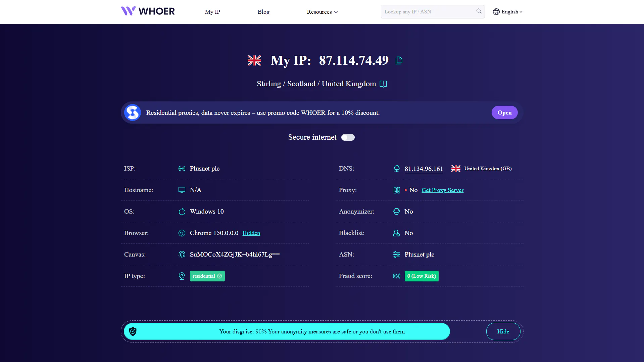Follow the Get Proxy Server link

[x=442, y=190]
